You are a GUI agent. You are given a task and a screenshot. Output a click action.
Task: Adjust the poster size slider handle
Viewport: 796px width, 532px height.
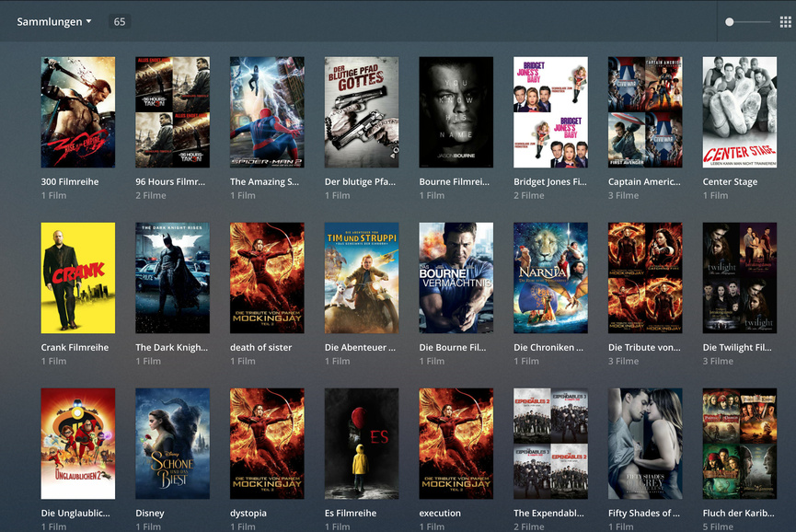click(x=730, y=22)
